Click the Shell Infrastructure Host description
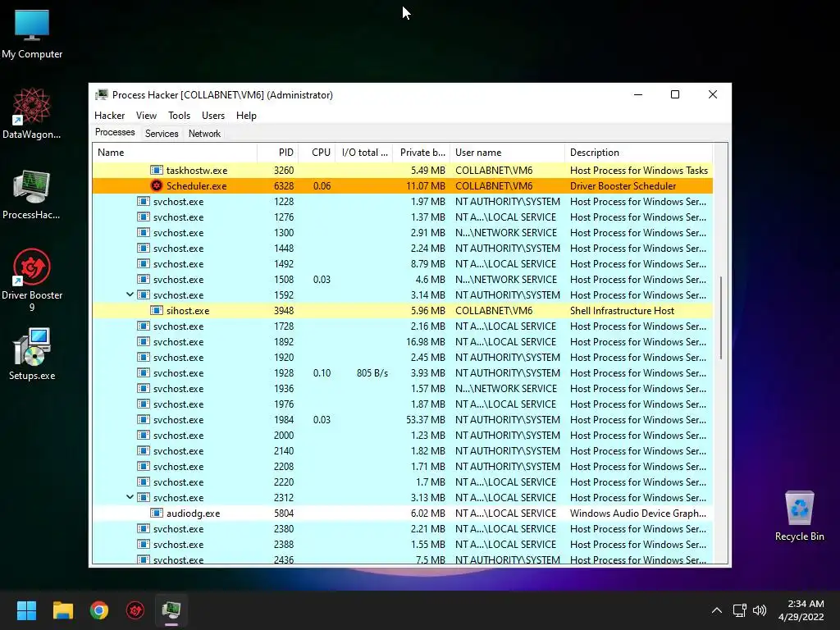 coord(622,311)
